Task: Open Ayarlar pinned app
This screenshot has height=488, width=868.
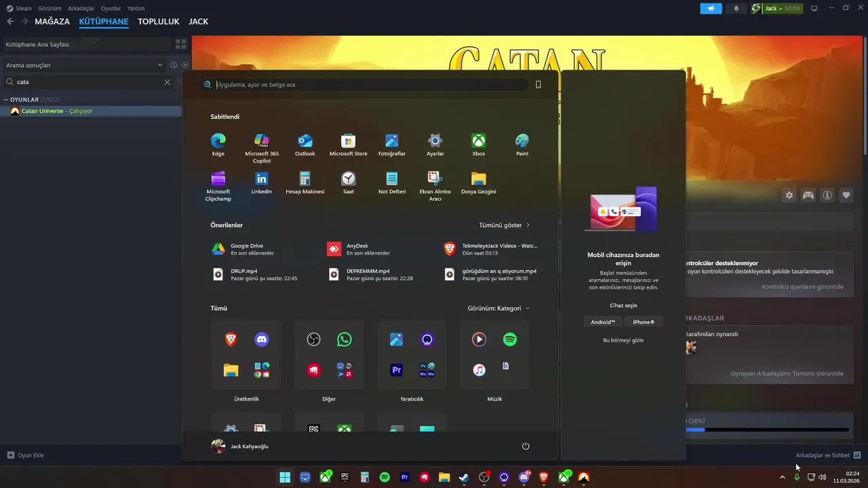Action: (435, 144)
